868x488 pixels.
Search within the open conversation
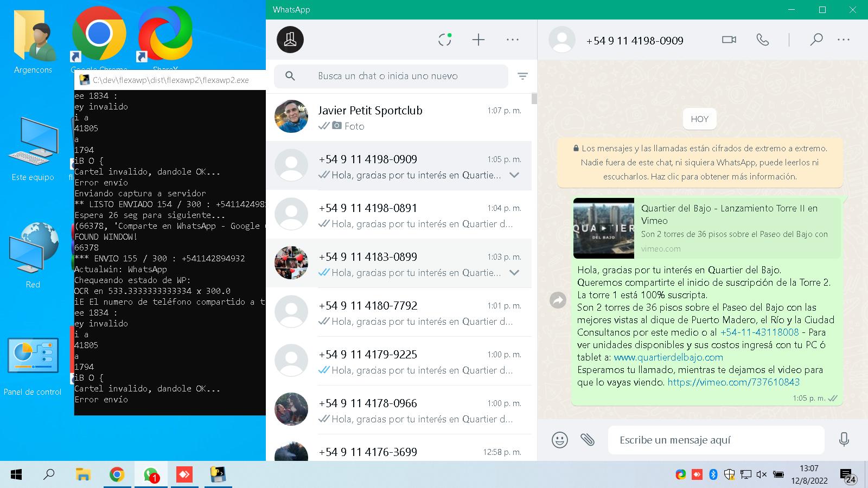pos(816,40)
